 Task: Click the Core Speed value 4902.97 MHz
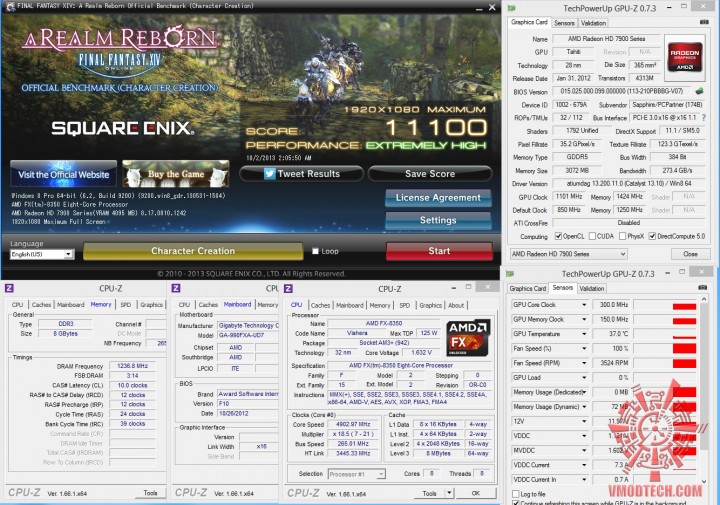coord(353,425)
